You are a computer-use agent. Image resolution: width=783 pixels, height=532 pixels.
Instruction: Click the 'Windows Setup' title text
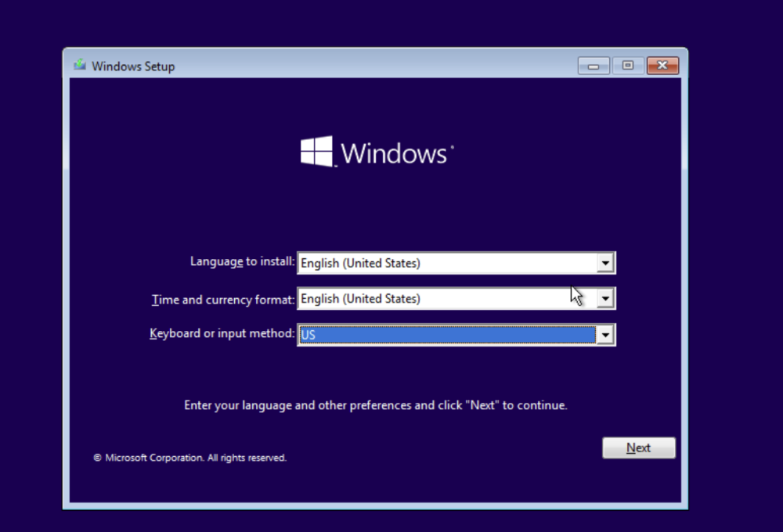[133, 66]
